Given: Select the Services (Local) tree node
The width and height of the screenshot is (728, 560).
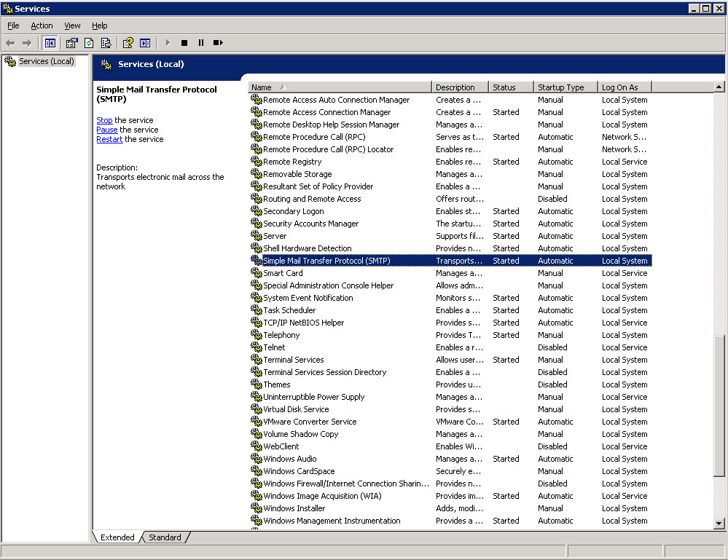Looking at the screenshot, I should click(46, 61).
